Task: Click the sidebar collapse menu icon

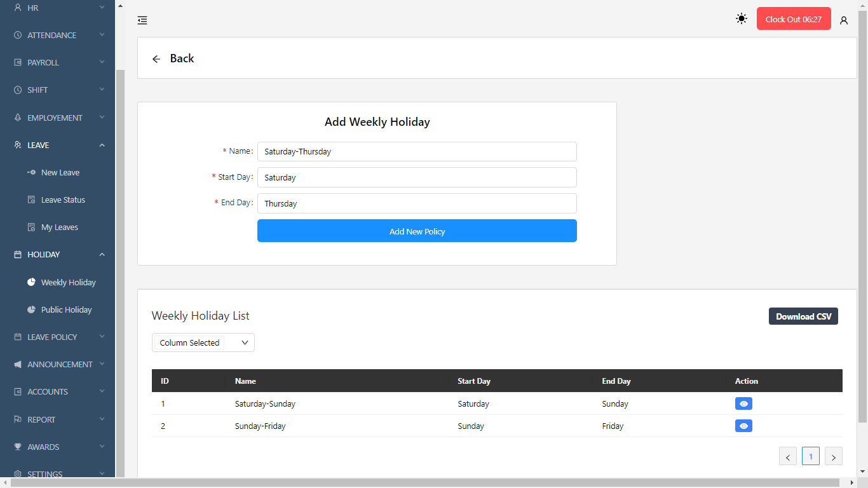Action: pos(142,20)
